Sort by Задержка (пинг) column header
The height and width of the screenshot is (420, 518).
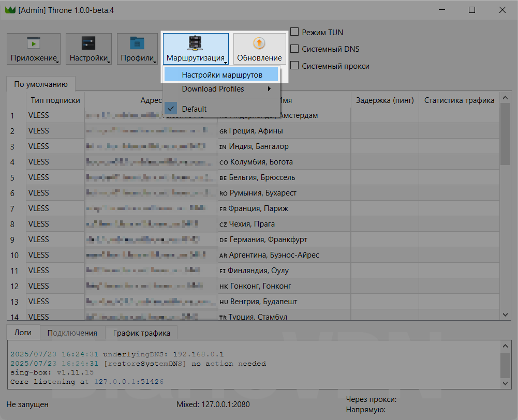point(384,100)
